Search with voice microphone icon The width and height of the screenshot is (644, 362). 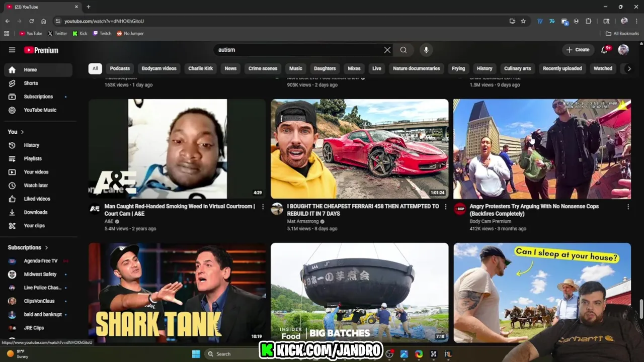pos(426,50)
